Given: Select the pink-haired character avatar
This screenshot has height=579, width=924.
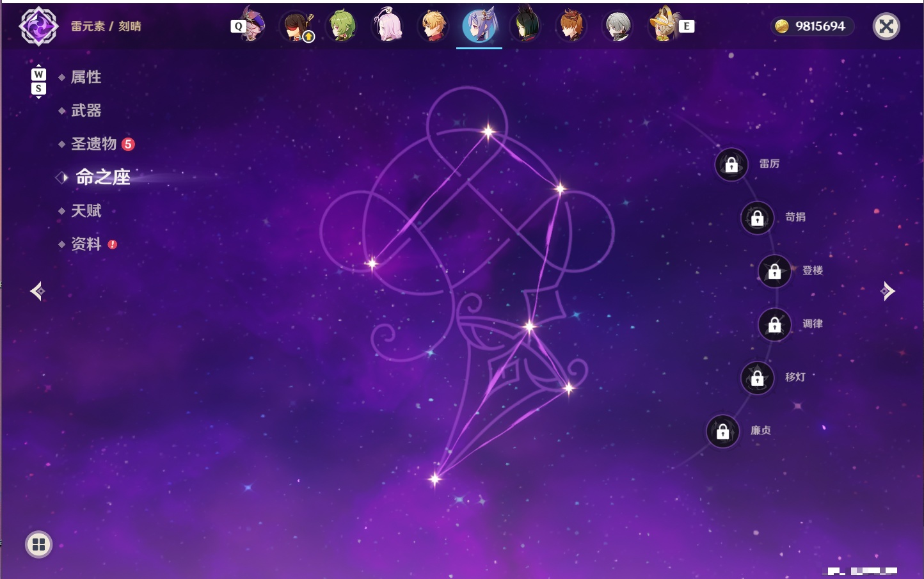Looking at the screenshot, I should click(388, 26).
